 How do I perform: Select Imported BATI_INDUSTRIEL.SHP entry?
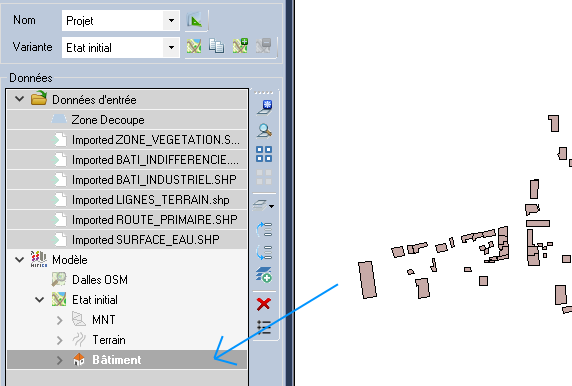pos(127,180)
